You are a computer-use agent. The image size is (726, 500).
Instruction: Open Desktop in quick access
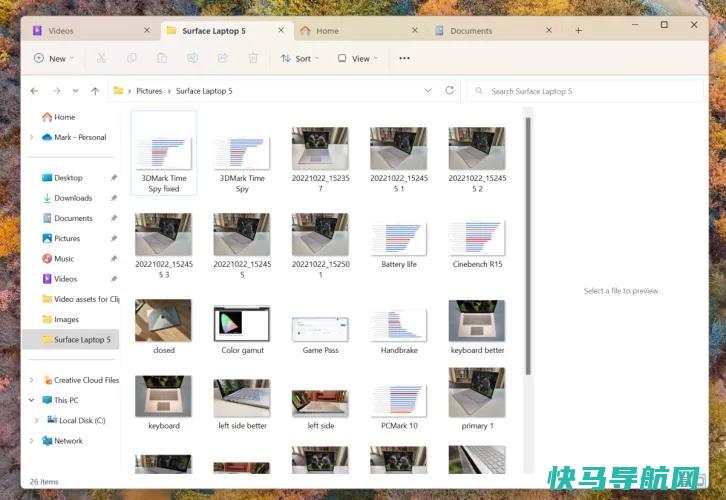(62, 178)
